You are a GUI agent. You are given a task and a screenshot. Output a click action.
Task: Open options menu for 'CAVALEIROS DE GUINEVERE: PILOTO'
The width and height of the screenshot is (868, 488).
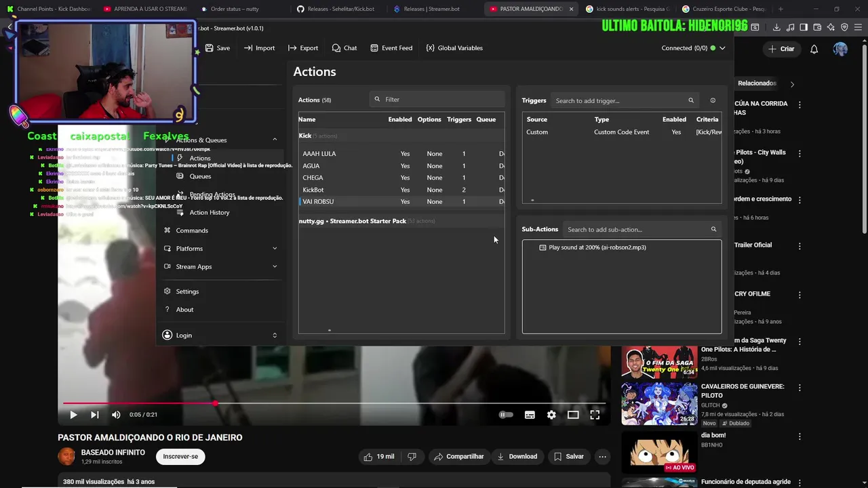[x=800, y=388]
